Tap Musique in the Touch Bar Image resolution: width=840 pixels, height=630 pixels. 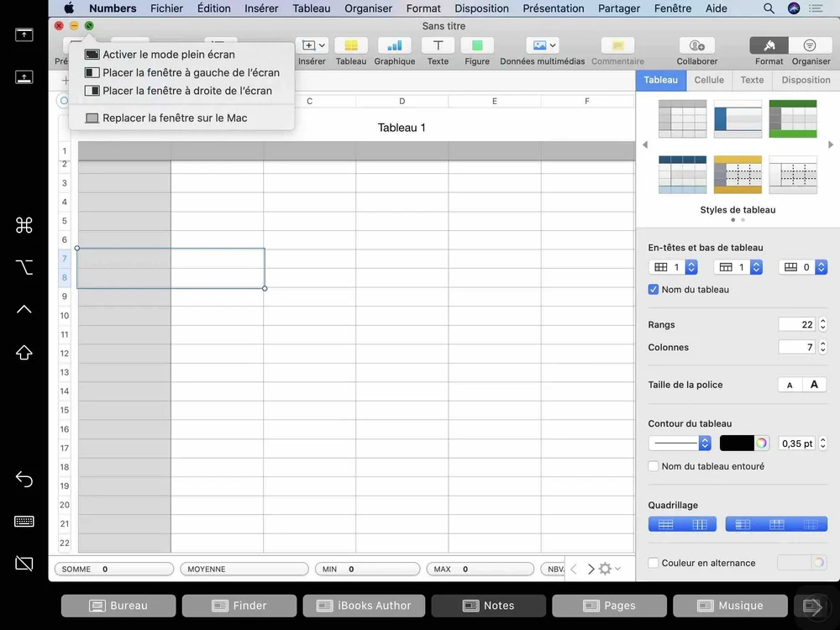click(x=730, y=606)
